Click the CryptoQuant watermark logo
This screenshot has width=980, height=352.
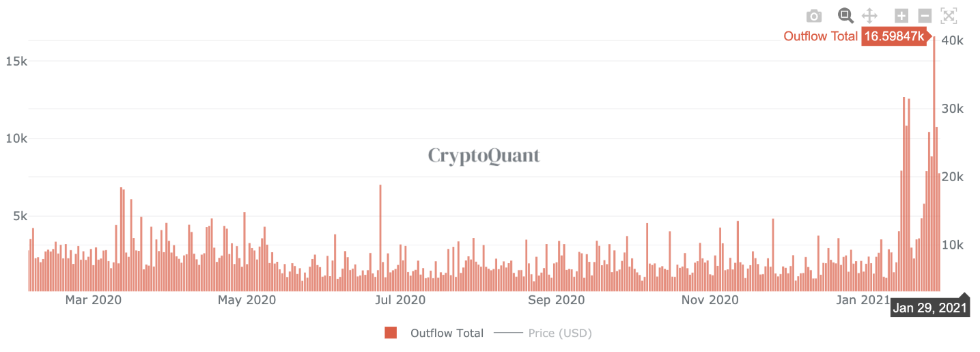tap(484, 156)
